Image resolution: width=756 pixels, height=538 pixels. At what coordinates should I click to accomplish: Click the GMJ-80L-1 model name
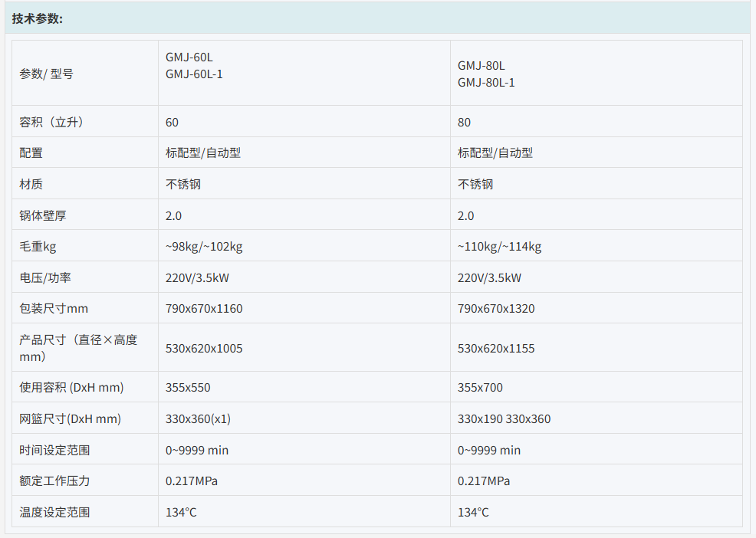click(486, 83)
